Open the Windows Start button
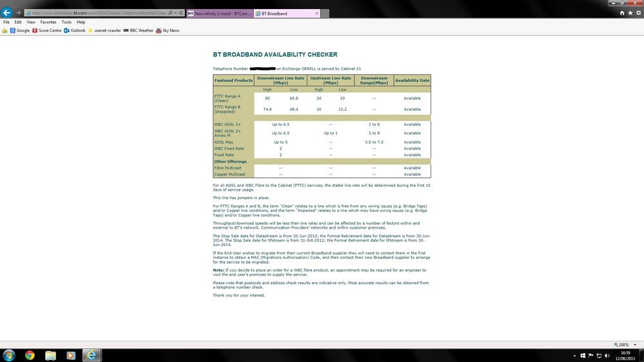Viewport: 644px width, 362px height. click(8, 356)
